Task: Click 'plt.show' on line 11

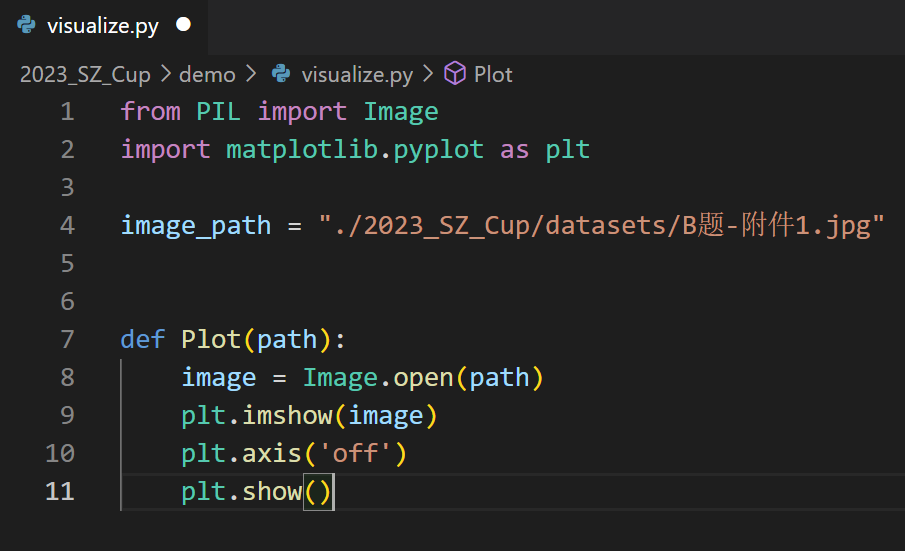Action: [x=242, y=492]
